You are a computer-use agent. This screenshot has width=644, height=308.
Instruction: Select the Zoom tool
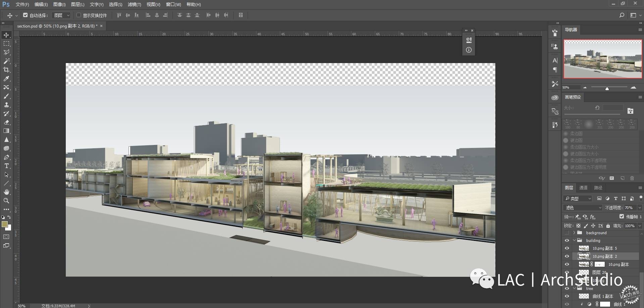[6, 201]
